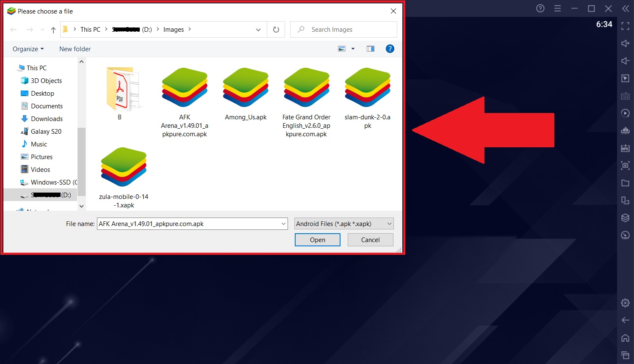634x364 pixels.
Task: Refresh the Images folder listing
Action: point(276,30)
